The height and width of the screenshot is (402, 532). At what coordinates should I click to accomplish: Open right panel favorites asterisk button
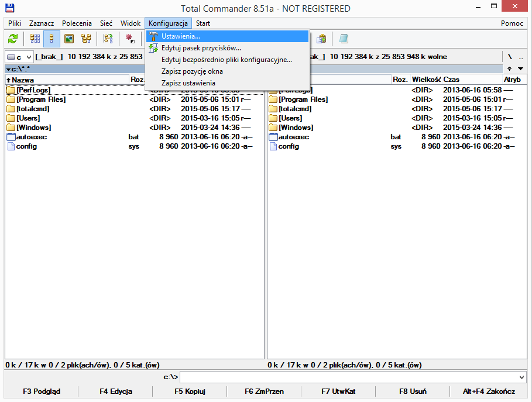tap(509, 69)
